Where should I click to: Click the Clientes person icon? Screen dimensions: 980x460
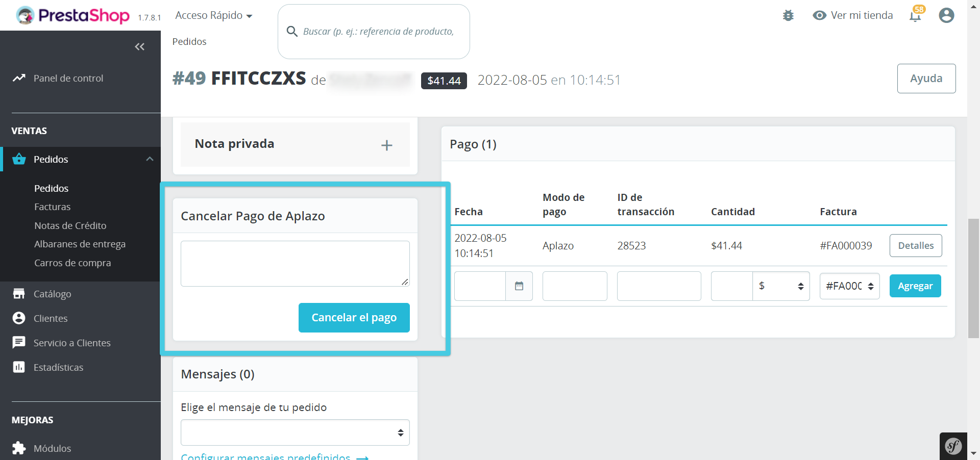[x=19, y=318]
